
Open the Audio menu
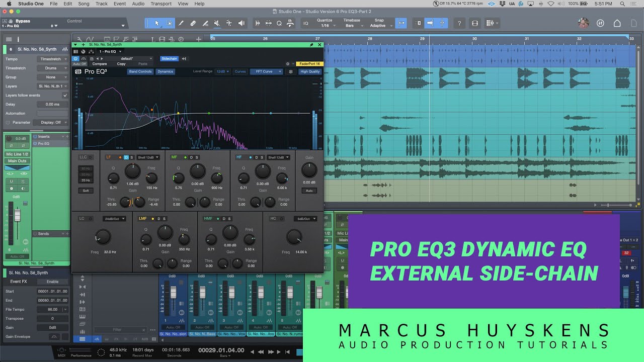point(138,4)
